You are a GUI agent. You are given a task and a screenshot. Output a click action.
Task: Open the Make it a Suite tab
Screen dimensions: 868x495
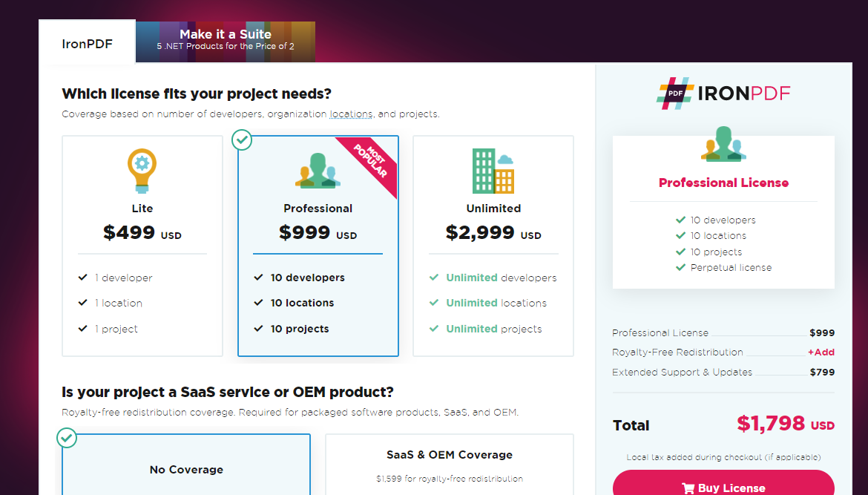coord(226,40)
